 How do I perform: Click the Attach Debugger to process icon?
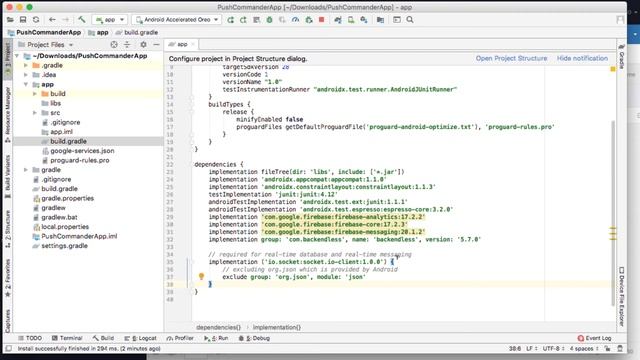309,20
